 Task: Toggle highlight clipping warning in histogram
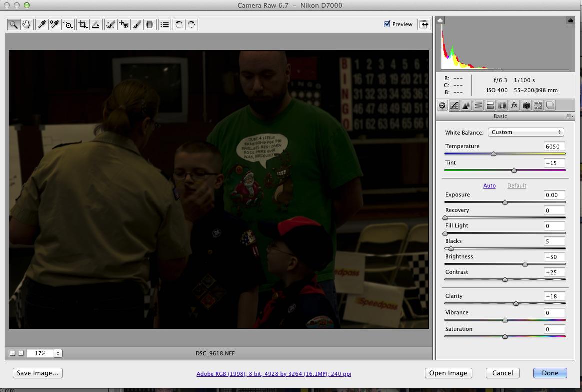point(570,20)
